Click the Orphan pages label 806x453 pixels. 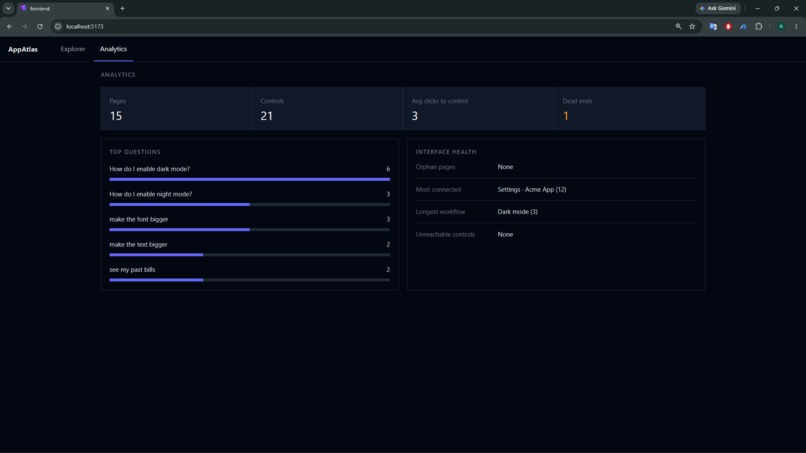[x=435, y=167]
